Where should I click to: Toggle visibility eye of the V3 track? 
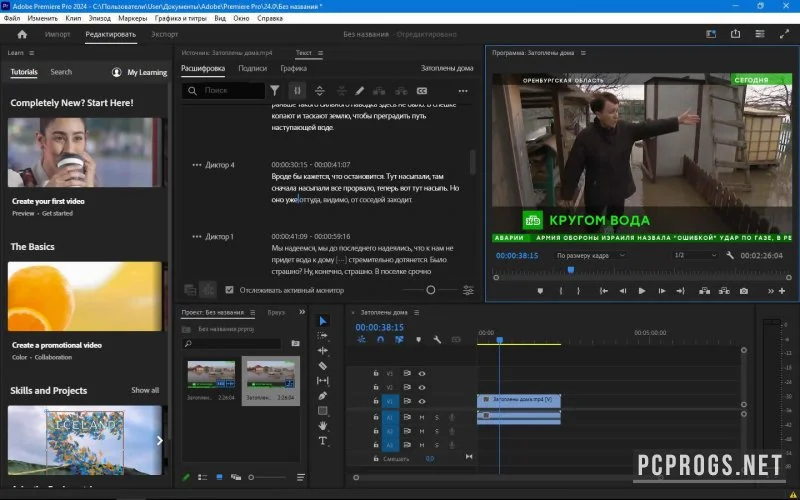(422, 373)
